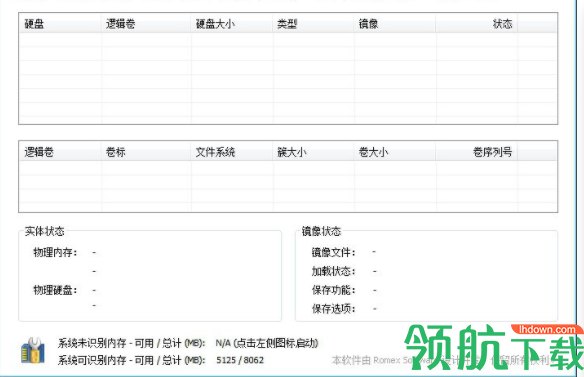
Task: Click the 卷序列号 column header
Action: [x=476, y=152]
